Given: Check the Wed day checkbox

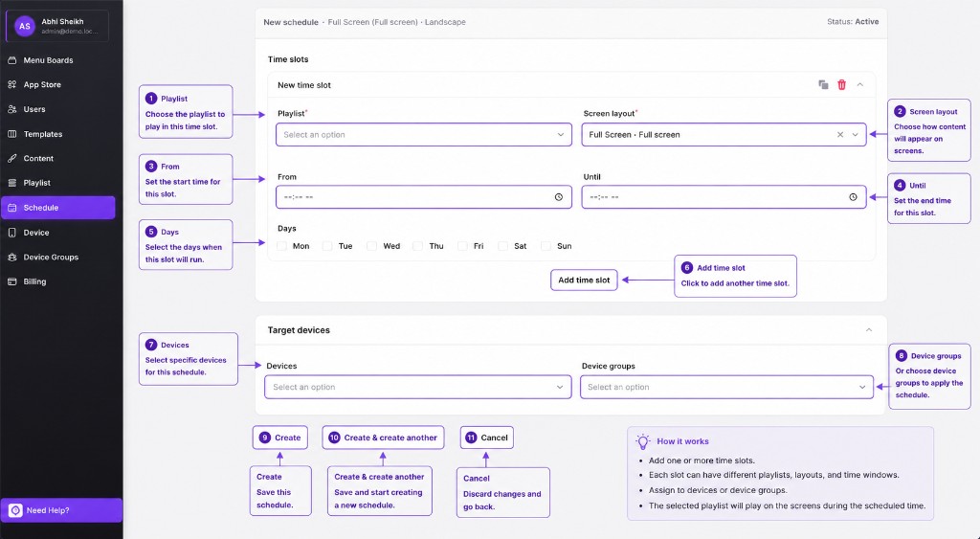Looking at the screenshot, I should [372, 246].
